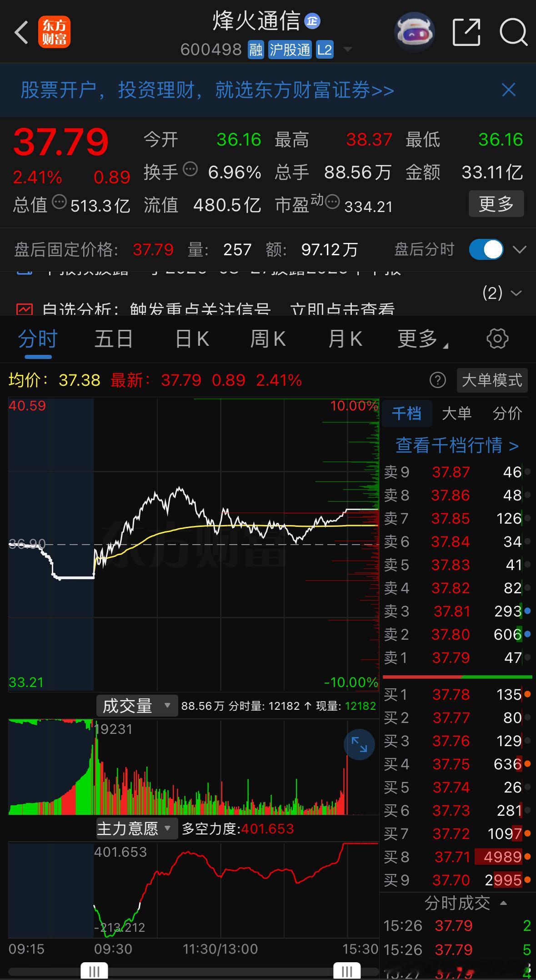Tap the 买8 row at 37.71
Image resolution: width=536 pixels, height=980 pixels.
point(457,857)
